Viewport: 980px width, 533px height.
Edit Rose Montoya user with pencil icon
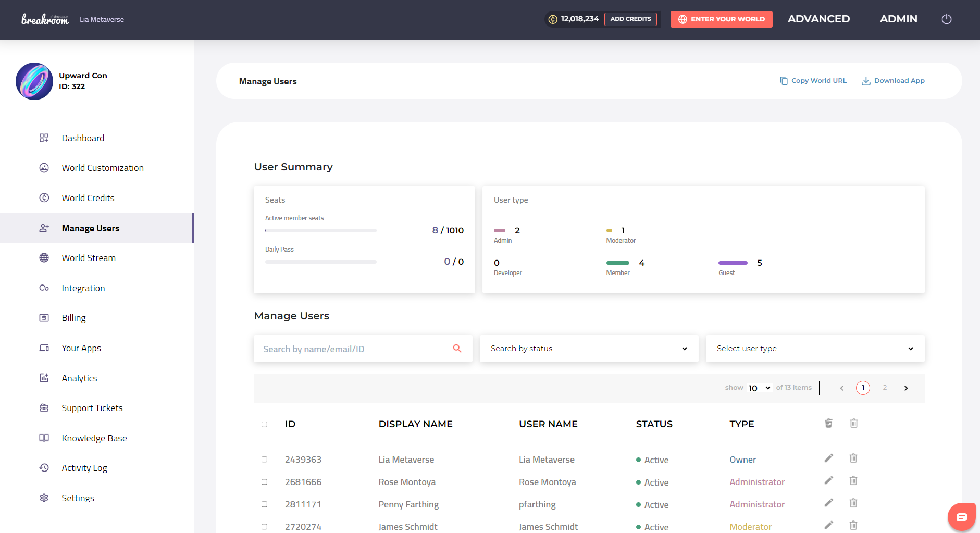coord(828,480)
